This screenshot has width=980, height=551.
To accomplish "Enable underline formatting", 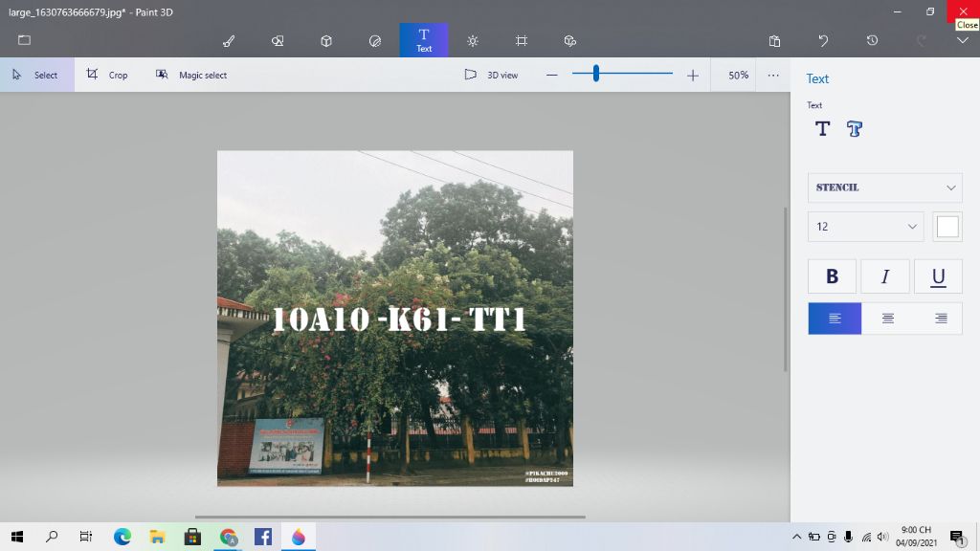I will coord(937,275).
